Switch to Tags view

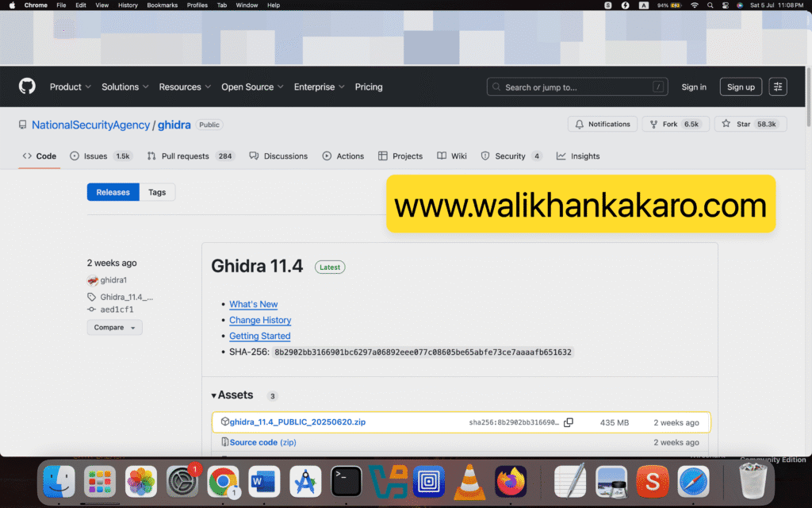157,192
